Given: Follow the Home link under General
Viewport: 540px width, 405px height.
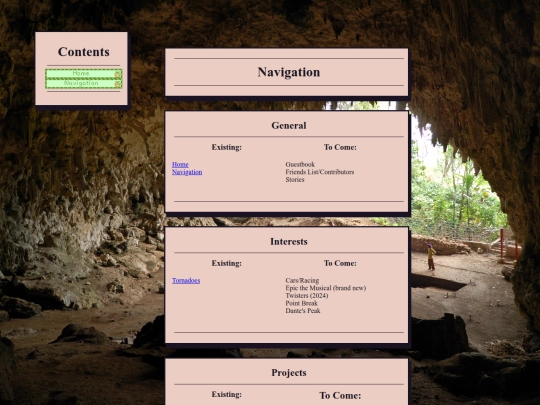Looking at the screenshot, I should (180, 165).
